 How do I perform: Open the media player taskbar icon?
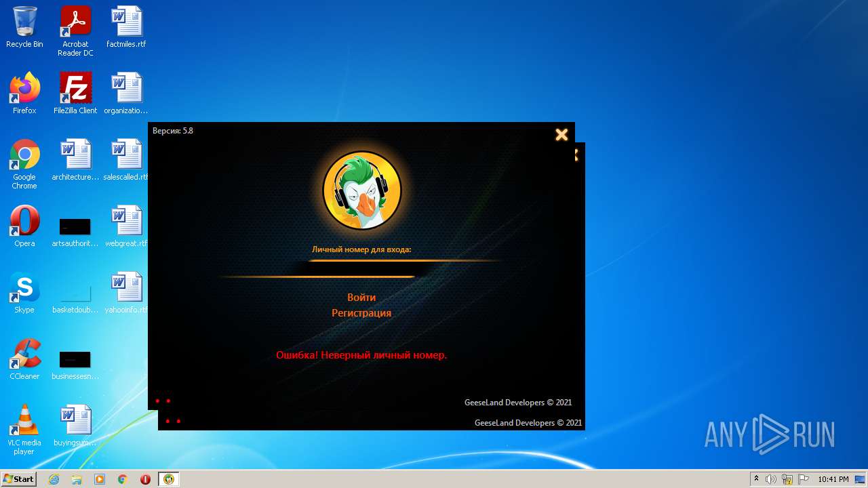pyautogui.click(x=100, y=479)
